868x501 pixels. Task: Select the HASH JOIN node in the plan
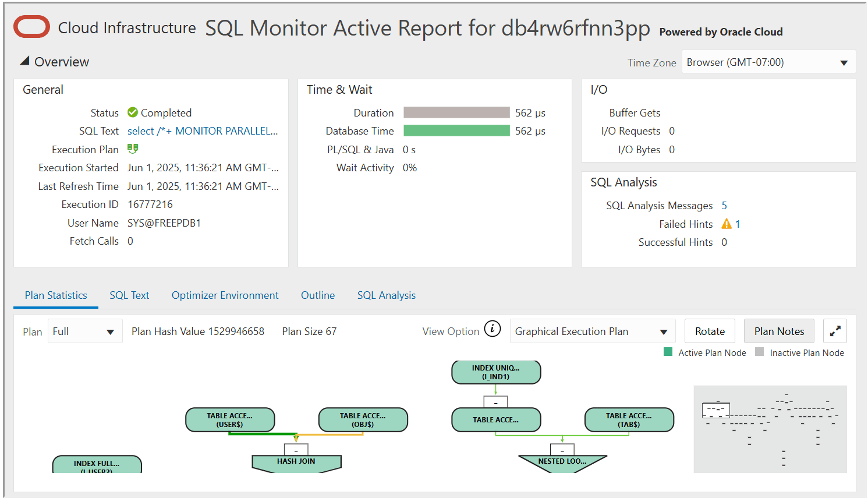coord(296,461)
